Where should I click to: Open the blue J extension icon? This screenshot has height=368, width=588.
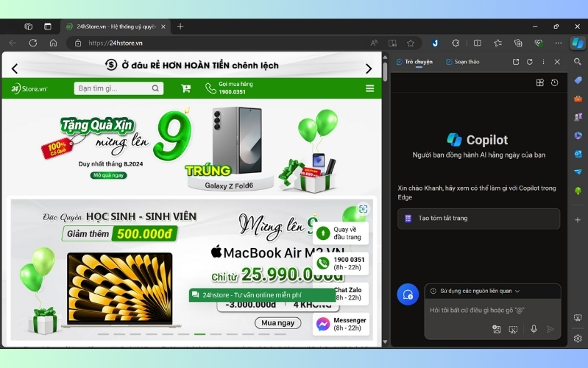click(x=435, y=43)
